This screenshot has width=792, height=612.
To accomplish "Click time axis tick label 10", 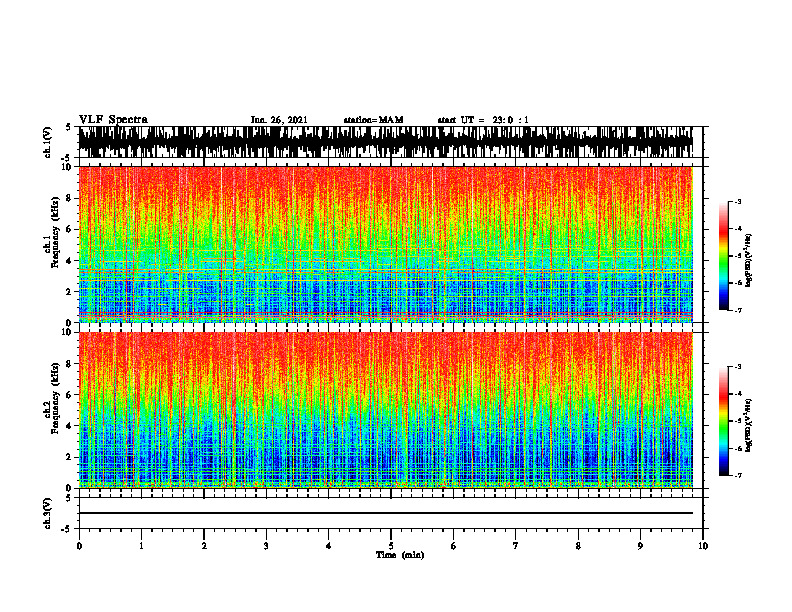I will pyautogui.click(x=703, y=546).
